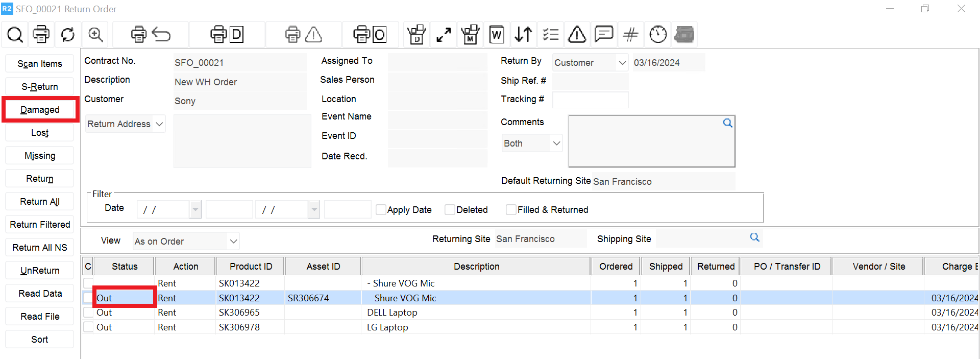Click the clock icon in toolbar
This screenshot has height=359, width=980.
[x=658, y=35]
